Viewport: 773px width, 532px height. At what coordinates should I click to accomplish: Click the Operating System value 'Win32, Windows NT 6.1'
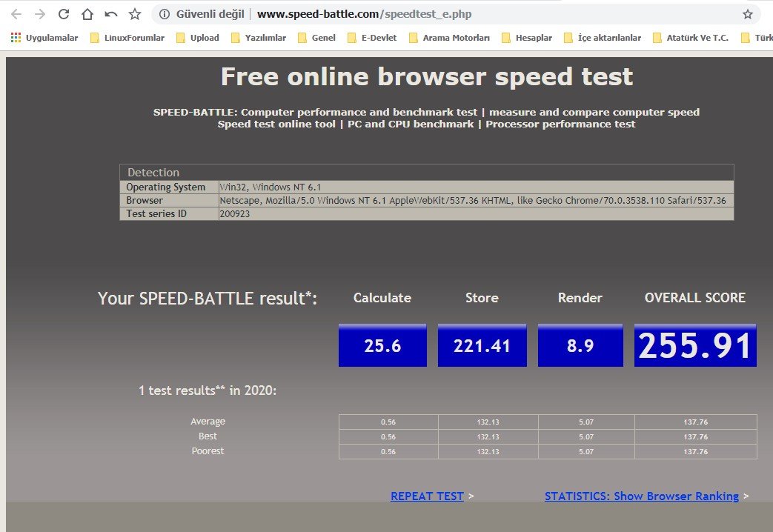point(271,187)
